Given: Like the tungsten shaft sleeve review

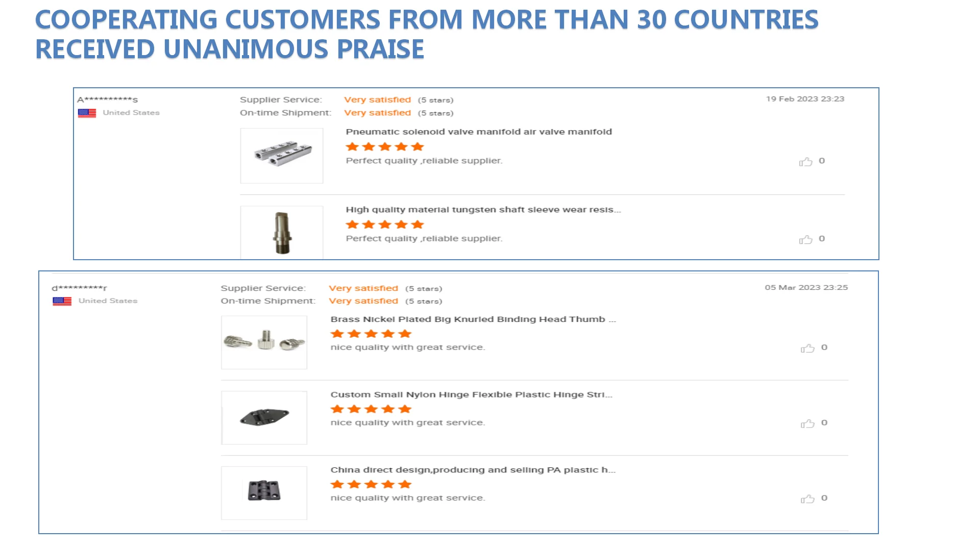Looking at the screenshot, I should (805, 240).
